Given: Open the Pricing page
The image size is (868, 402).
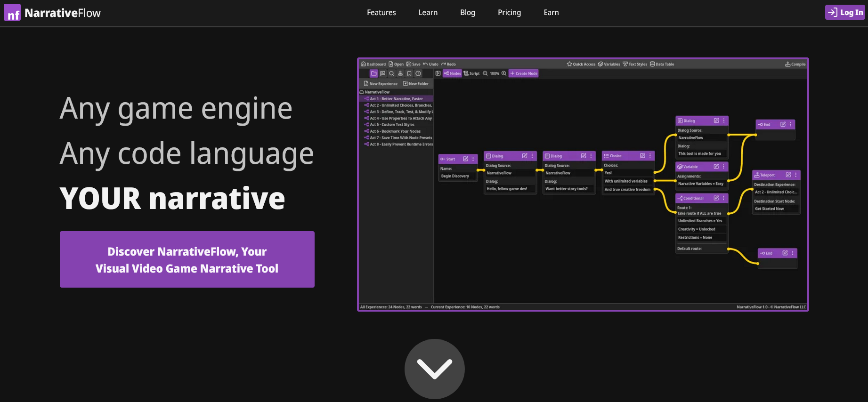Looking at the screenshot, I should (510, 13).
